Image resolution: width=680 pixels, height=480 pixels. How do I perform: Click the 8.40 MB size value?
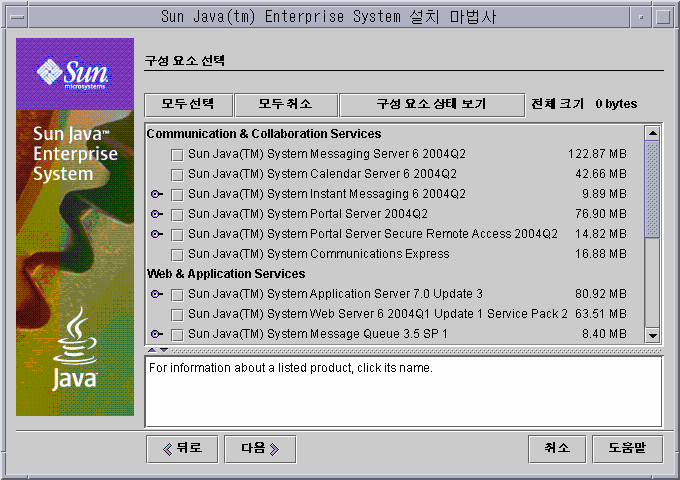tap(604, 334)
